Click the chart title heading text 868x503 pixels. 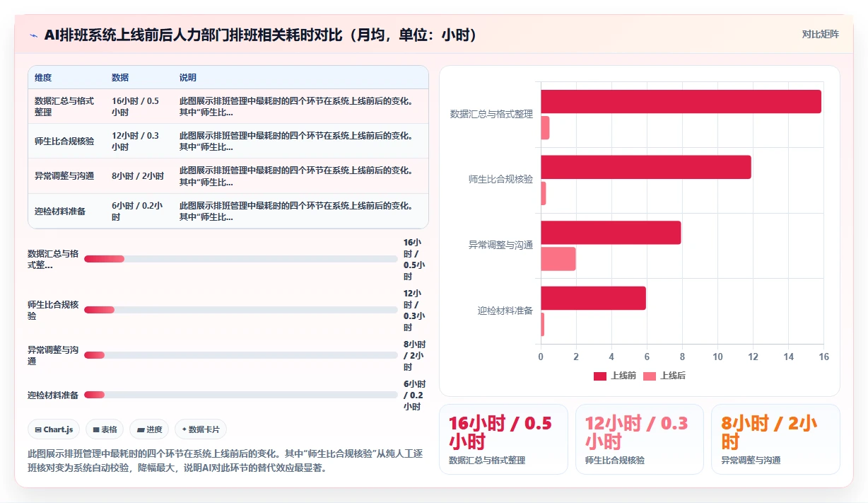coord(261,35)
